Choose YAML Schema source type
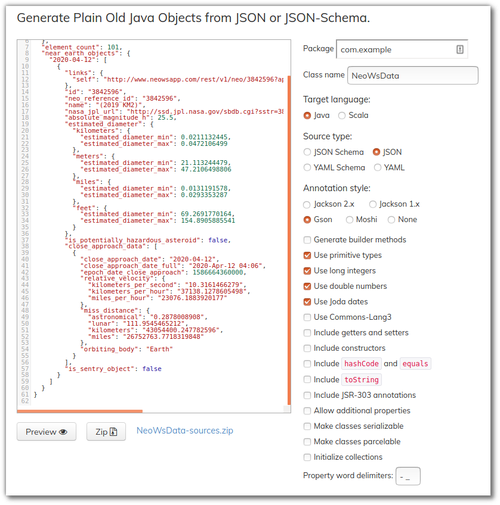Image resolution: width=500 pixels, height=505 pixels. 307,167
